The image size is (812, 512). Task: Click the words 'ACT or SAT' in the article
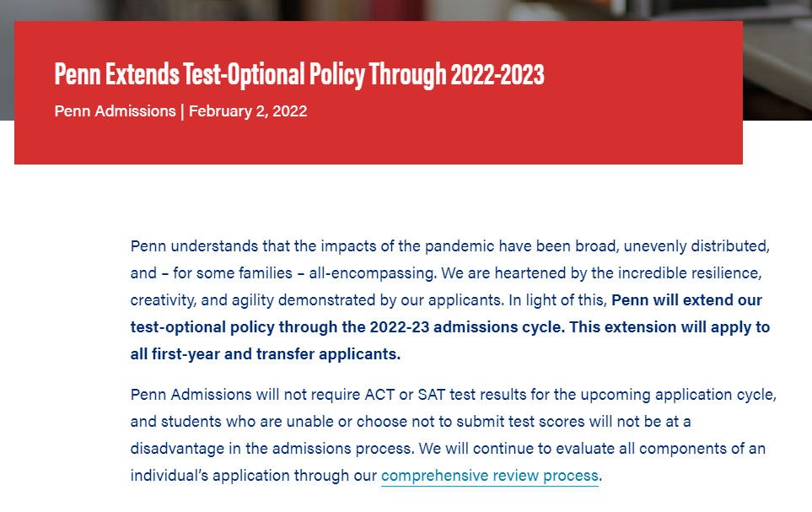click(x=405, y=395)
